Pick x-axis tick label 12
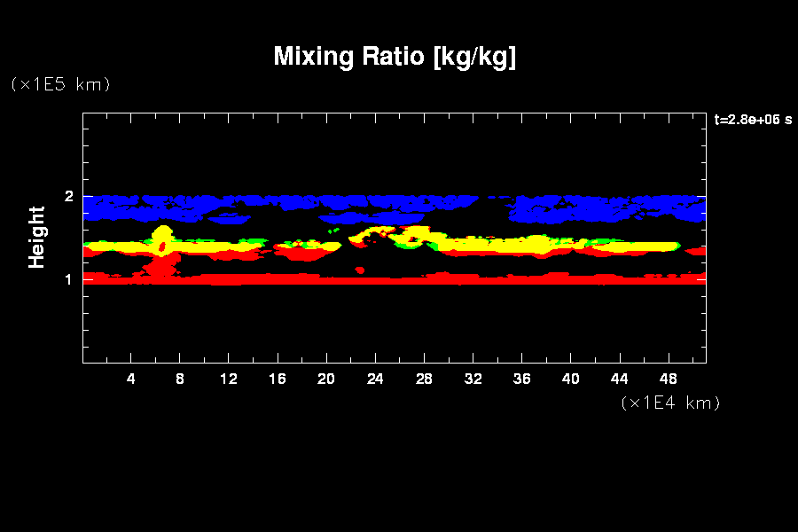 coord(229,379)
